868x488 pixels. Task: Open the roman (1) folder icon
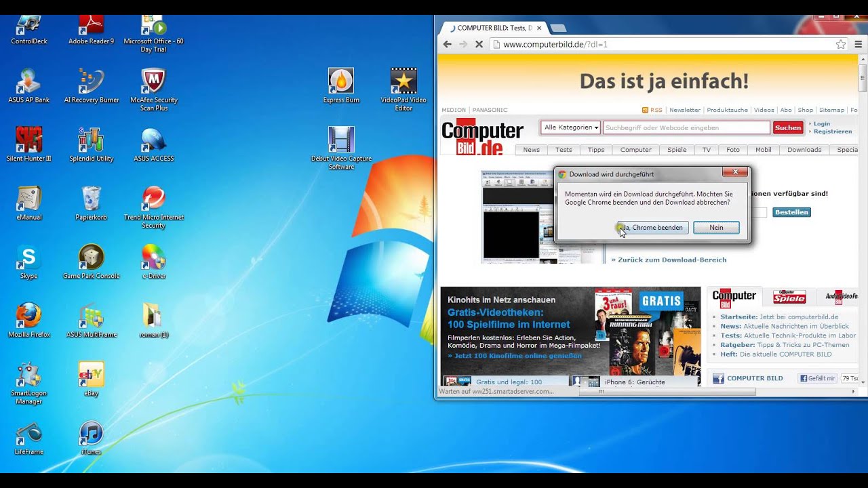[x=153, y=321]
